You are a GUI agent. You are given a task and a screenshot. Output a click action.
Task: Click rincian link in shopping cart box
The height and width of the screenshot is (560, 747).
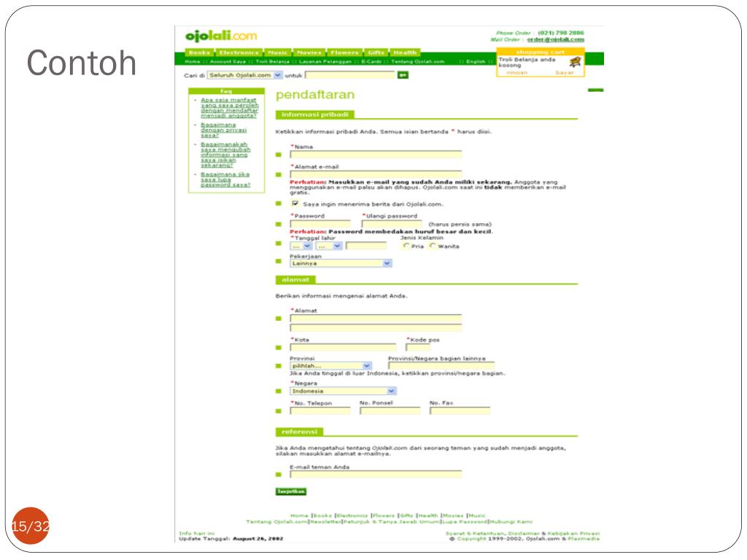coord(517,72)
